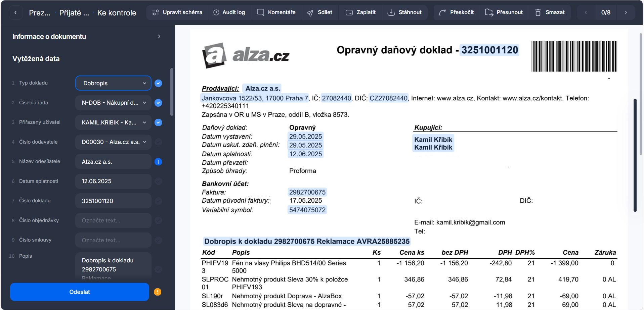The image size is (644, 310).
Task: Select highlighted Datum vystavení 29.05.2025
Action: click(x=305, y=137)
